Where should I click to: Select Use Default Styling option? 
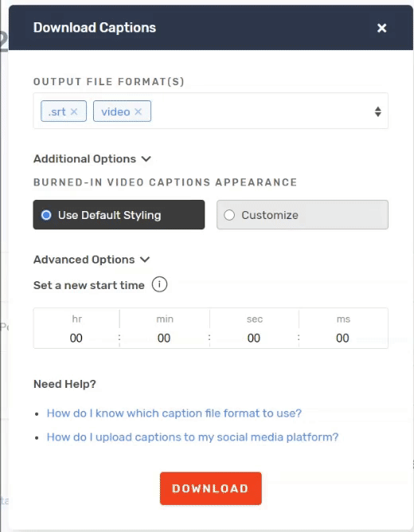click(119, 215)
